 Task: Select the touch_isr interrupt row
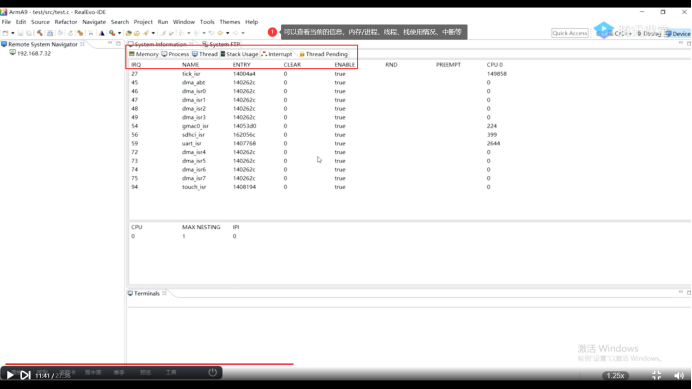pyautogui.click(x=410, y=187)
